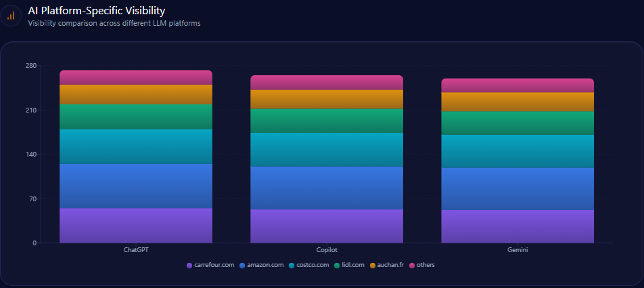Click the AI Platform-Specific Visibility title
644x288 pixels.
tap(96, 10)
